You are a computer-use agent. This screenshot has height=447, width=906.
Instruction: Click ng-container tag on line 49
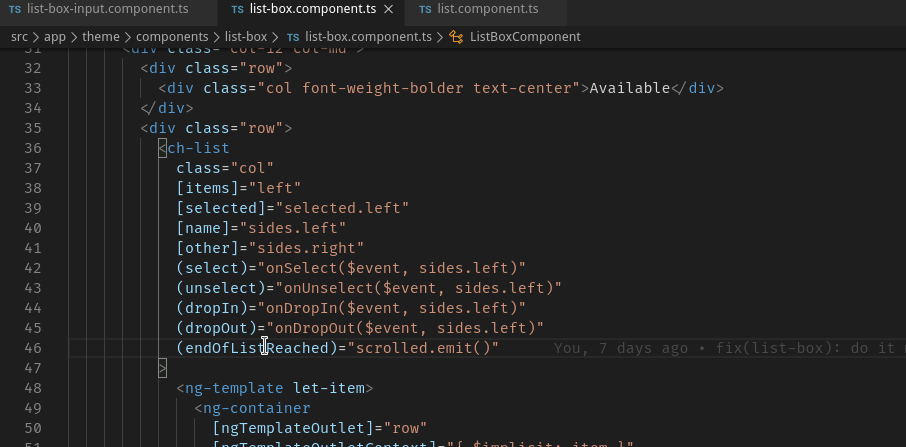pos(257,408)
